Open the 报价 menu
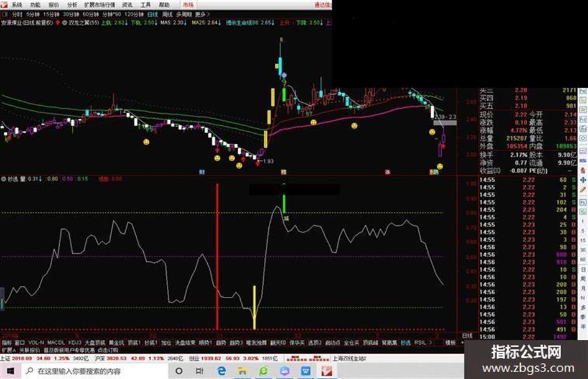Viewport: 588px width, 379px height. click(x=54, y=5)
